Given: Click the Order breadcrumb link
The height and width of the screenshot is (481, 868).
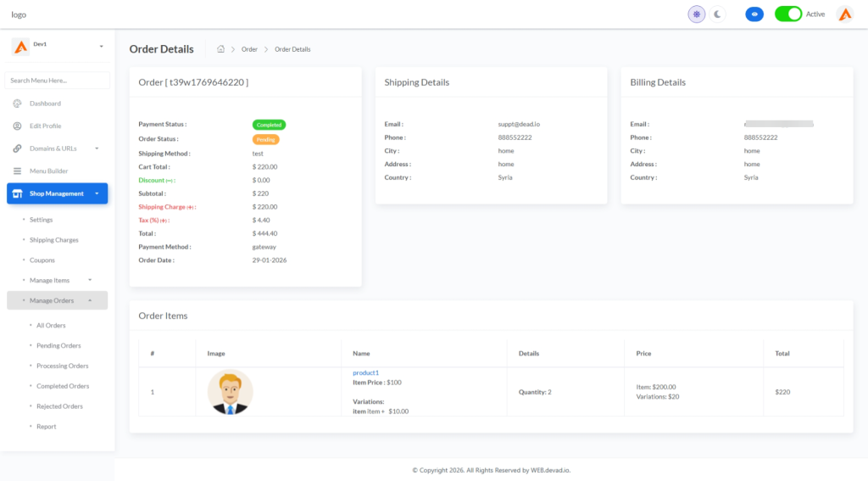Looking at the screenshot, I should (x=249, y=49).
